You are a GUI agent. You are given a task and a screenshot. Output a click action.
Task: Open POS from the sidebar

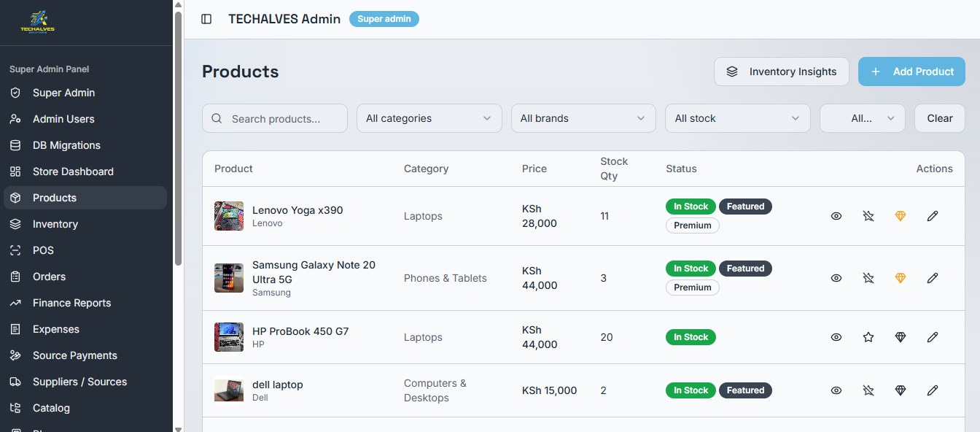coord(85,250)
